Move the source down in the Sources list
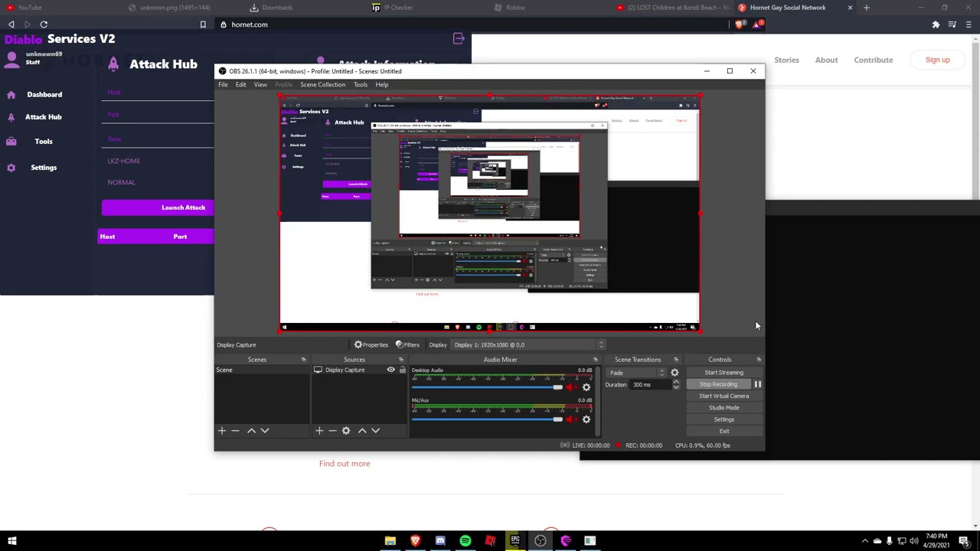The image size is (980, 551). pos(376,431)
